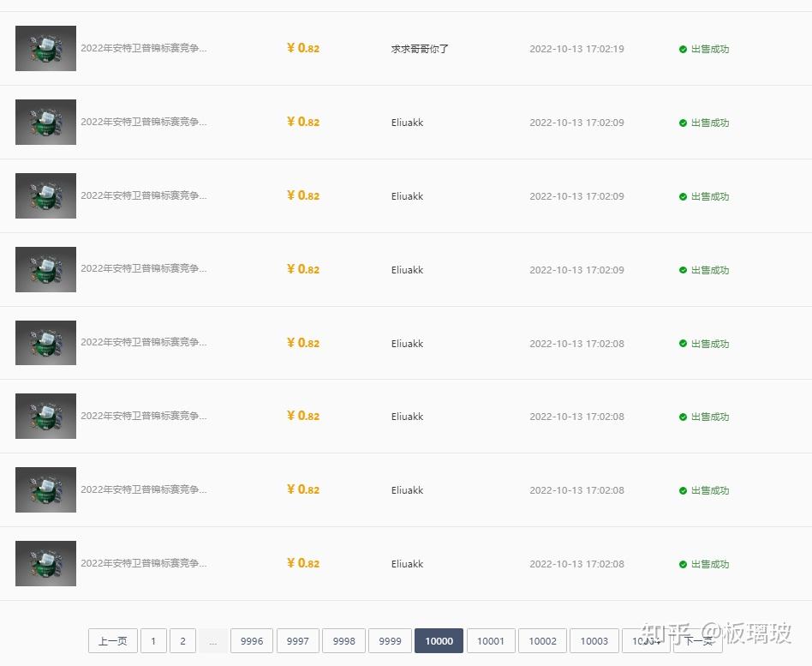812x666 pixels.
Task: Click success icon in Eliuakk row just below 求求哥哥你了
Action: point(683,123)
